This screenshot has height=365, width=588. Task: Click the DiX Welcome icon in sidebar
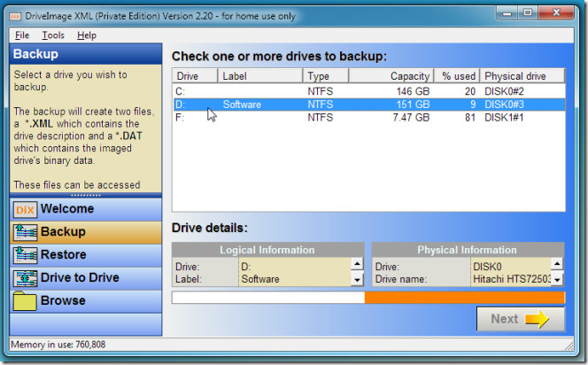pos(25,209)
